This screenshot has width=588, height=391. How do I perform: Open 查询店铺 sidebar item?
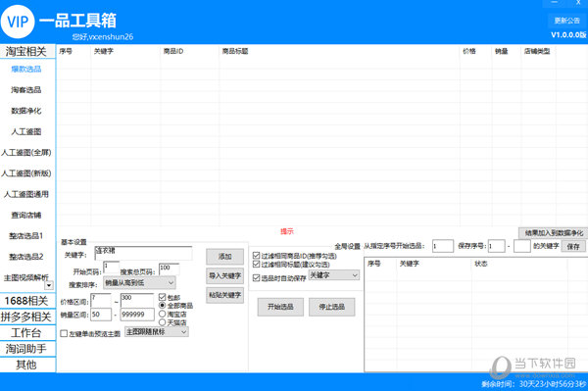click(26, 216)
